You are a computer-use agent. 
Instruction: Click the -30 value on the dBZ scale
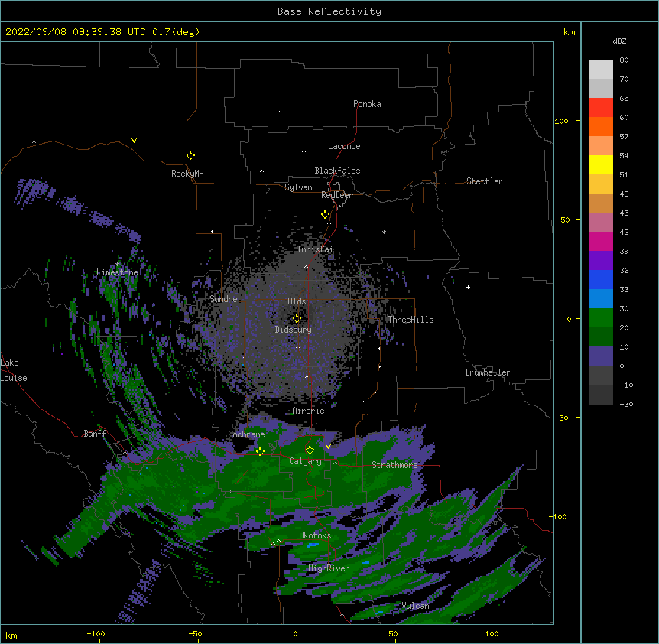click(626, 405)
